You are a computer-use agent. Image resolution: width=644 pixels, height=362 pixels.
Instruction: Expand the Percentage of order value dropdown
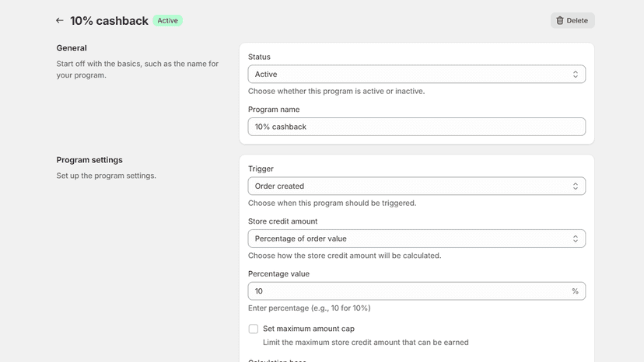[x=416, y=238]
